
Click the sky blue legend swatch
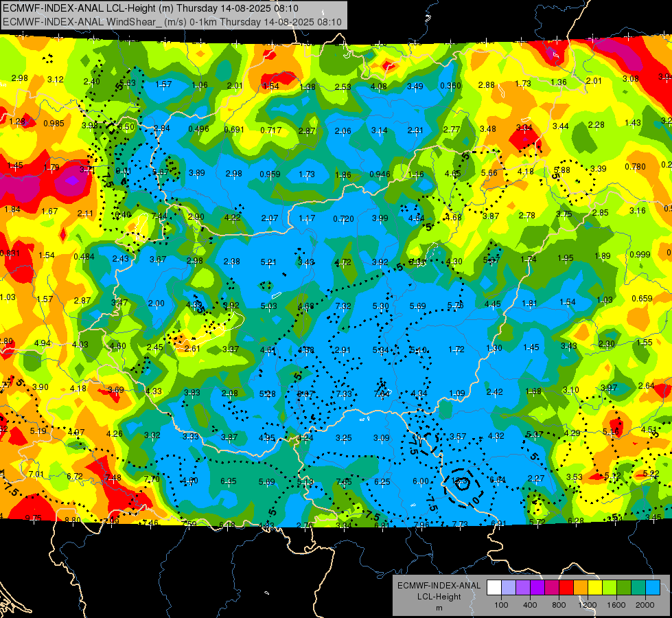coord(653,587)
